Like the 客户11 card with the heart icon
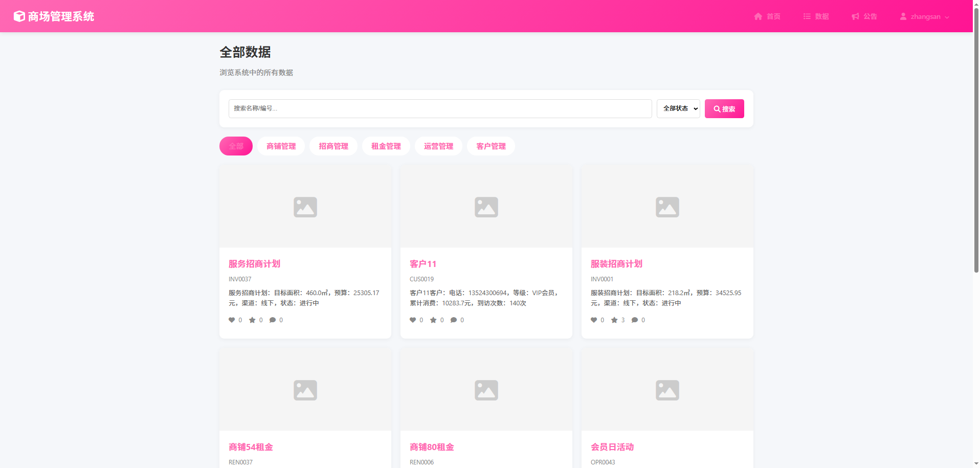The height and width of the screenshot is (468, 980). point(413,320)
